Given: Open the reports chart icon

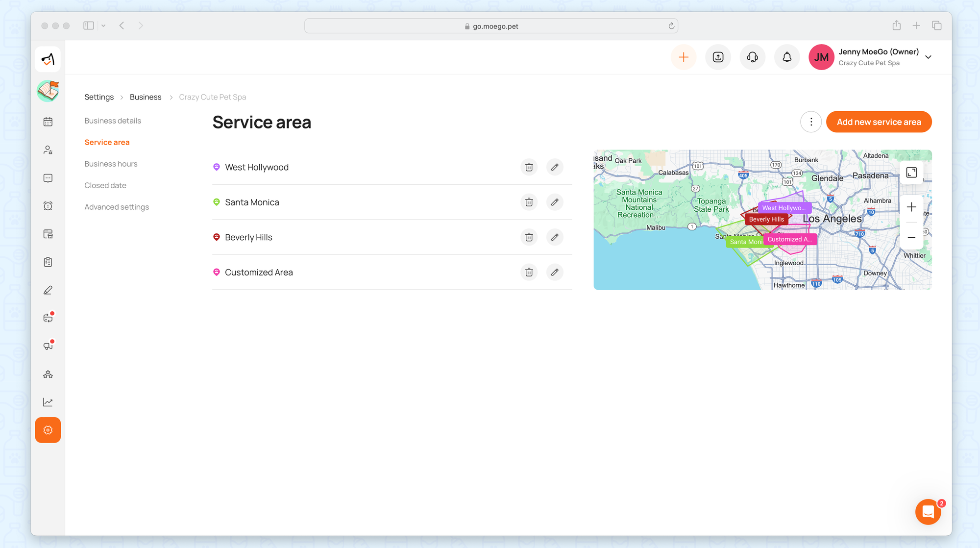Looking at the screenshot, I should (48, 402).
